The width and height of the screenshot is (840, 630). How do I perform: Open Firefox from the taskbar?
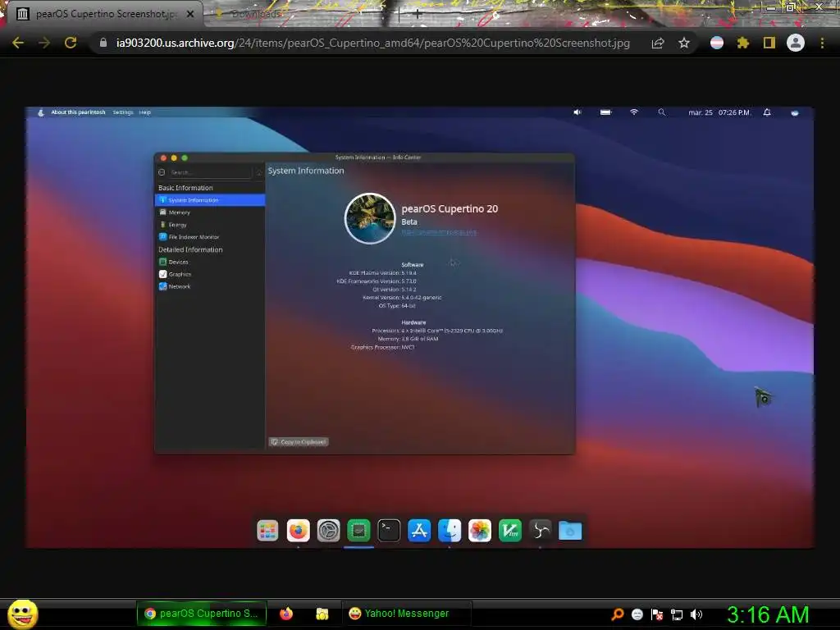pyautogui.click(x=286, y=614)
